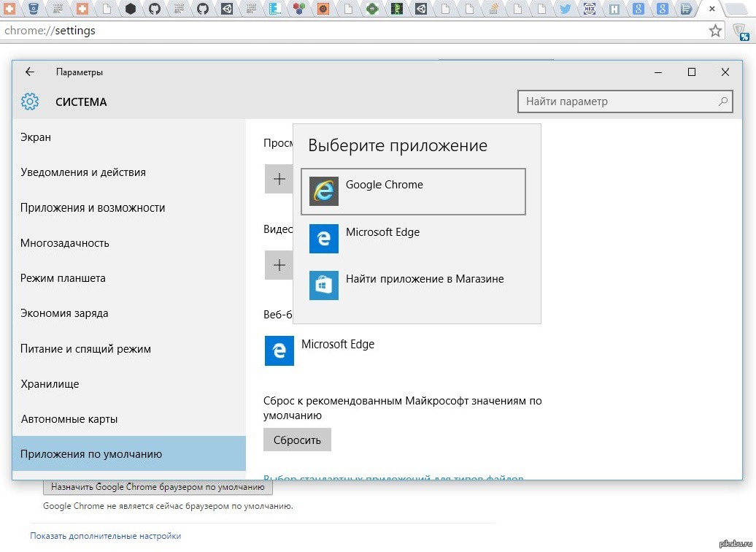Screen dimensions: 756x552
Task: Click the Сбросить button
Action: click(297, 440)
